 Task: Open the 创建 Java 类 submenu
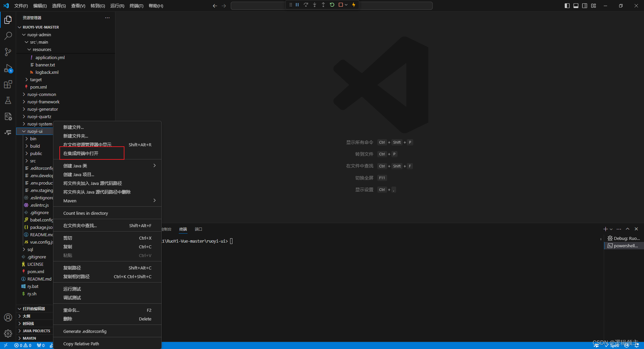coord(107,166)
